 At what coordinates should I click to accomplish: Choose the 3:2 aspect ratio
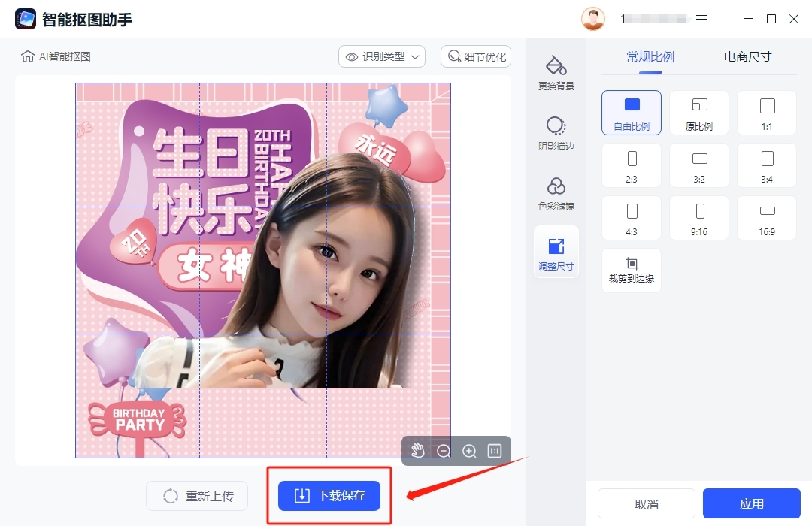pyautogui.click(x=699, y=165)
